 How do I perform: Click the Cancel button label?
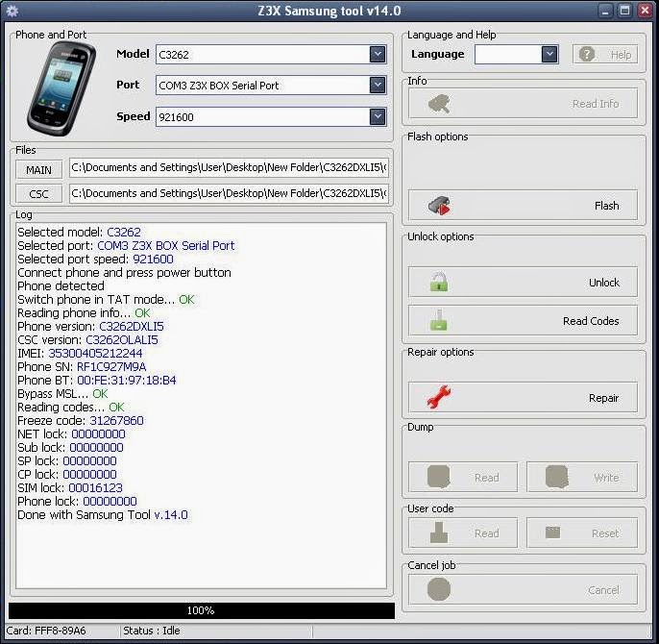click(x=603, y=590)
